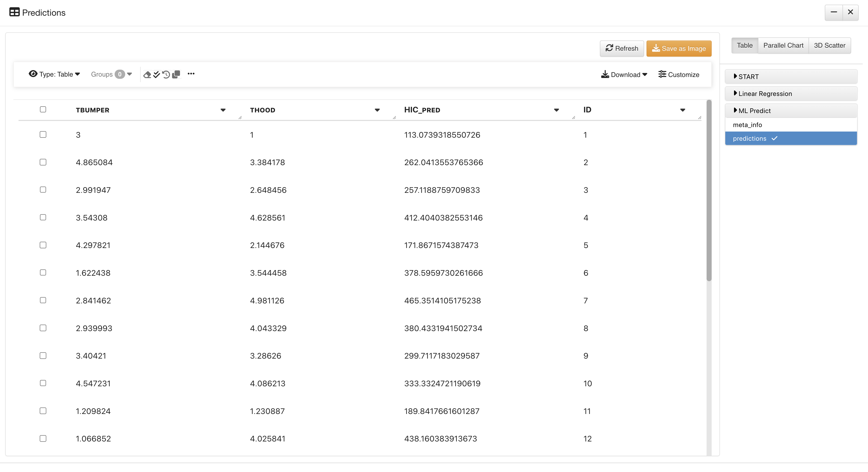Screen dimensions: 868x472
Task: Open the Groups dropdown
Action: click(x=111, y=74)
